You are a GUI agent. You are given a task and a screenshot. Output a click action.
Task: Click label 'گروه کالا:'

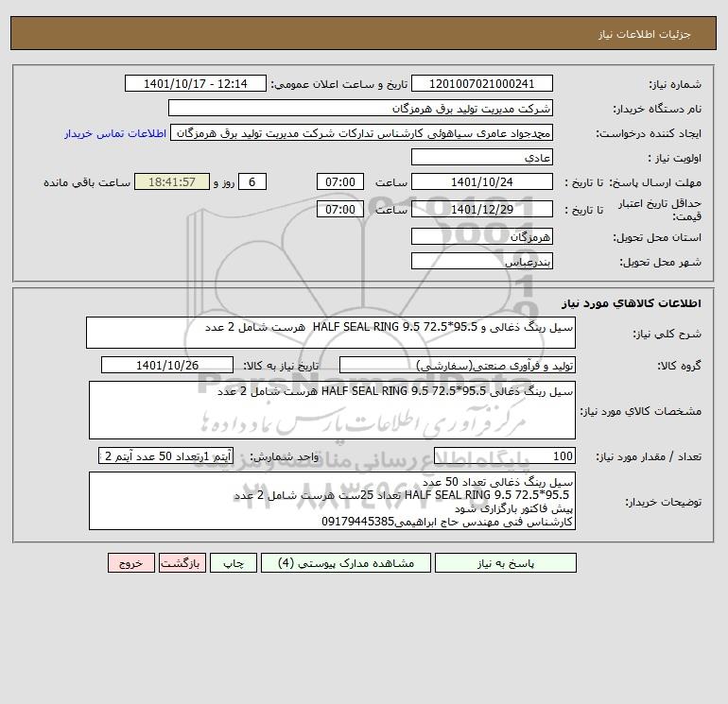point(679,366)
